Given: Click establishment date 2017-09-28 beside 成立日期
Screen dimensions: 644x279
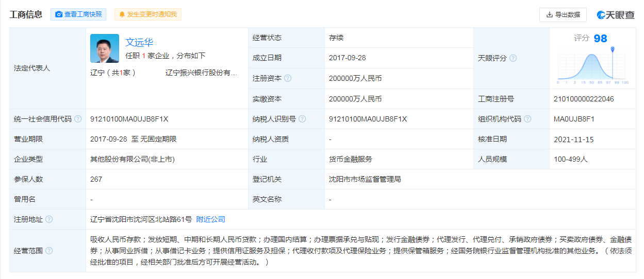Looking at the screenshot, I should pyautogui.click(x=348, y=58).
